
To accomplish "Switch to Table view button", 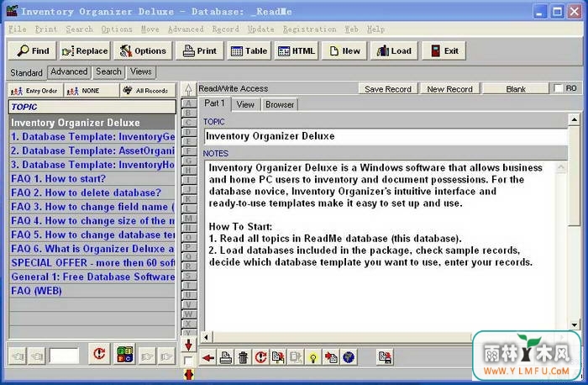I will pyautogui.click(x=249, y=50).
